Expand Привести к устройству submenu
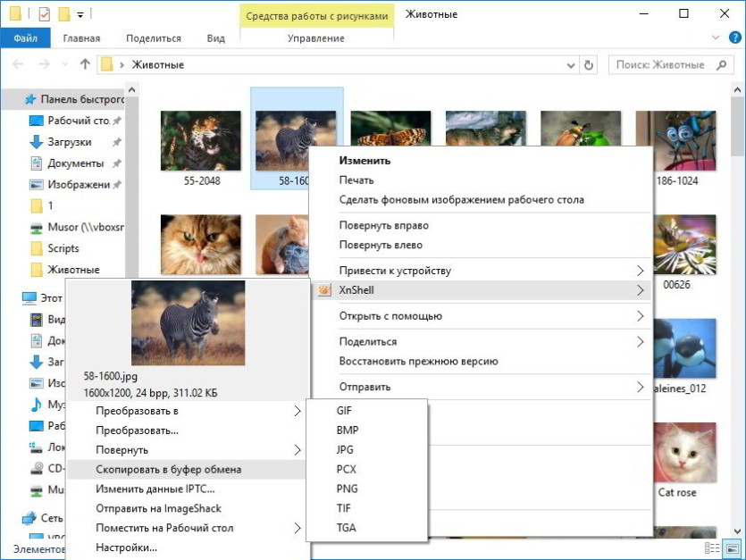746x560 pixels. coord(641,271)
